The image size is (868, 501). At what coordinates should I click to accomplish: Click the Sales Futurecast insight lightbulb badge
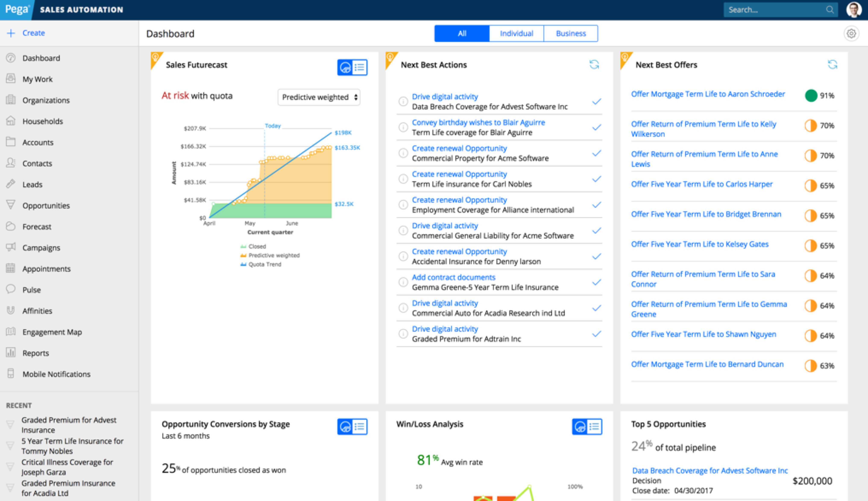(x=155, y=57)
